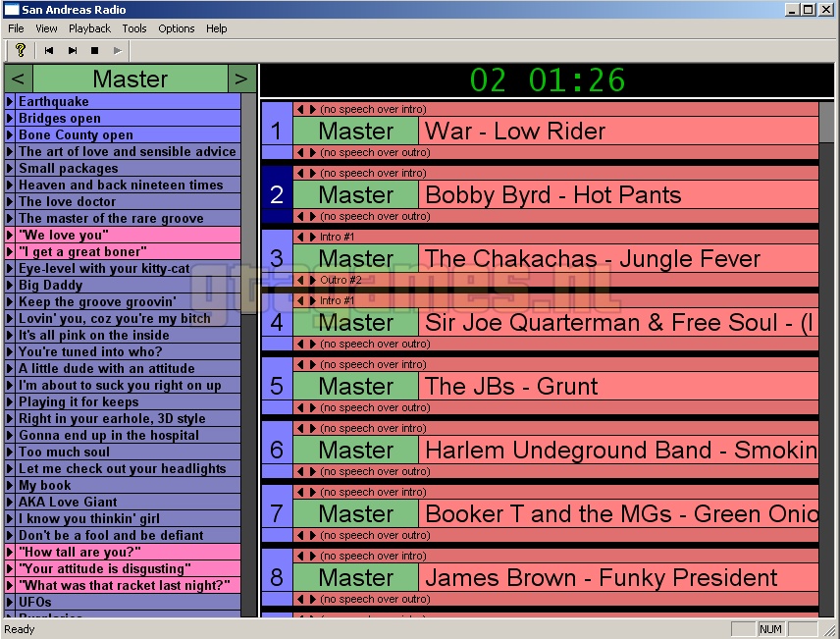Play the Big Daddy clip arrow

(x=10, y=285)
